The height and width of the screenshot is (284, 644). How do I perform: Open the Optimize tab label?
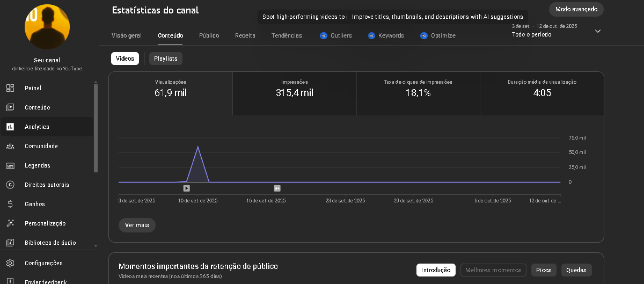click(x=443, y=35)
